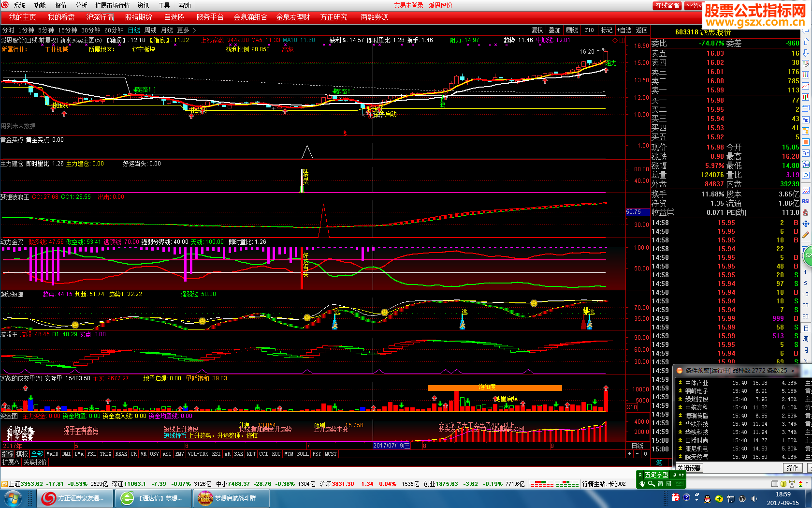
Task: Click the 日线 period label
Action: click(x=638, y=446)
